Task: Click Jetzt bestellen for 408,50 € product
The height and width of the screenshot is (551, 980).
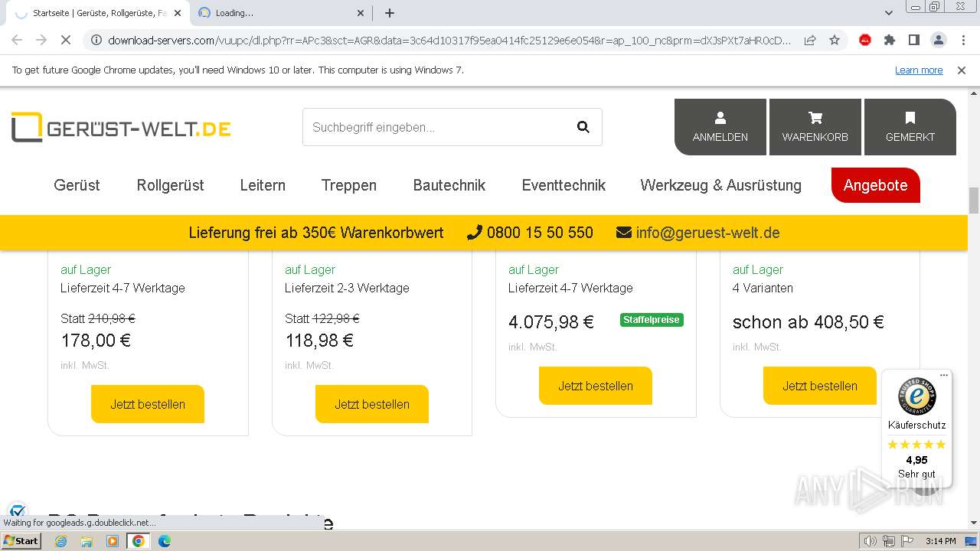Action: 820,386
